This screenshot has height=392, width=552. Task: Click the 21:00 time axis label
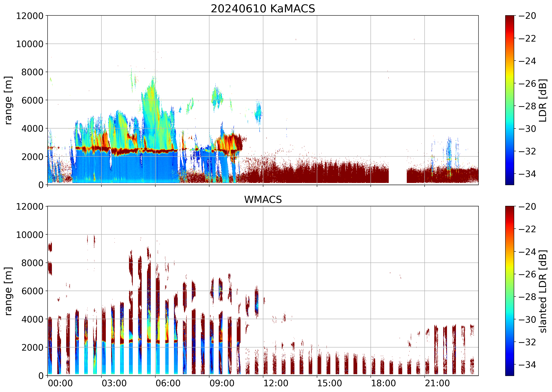pos(437,383)
